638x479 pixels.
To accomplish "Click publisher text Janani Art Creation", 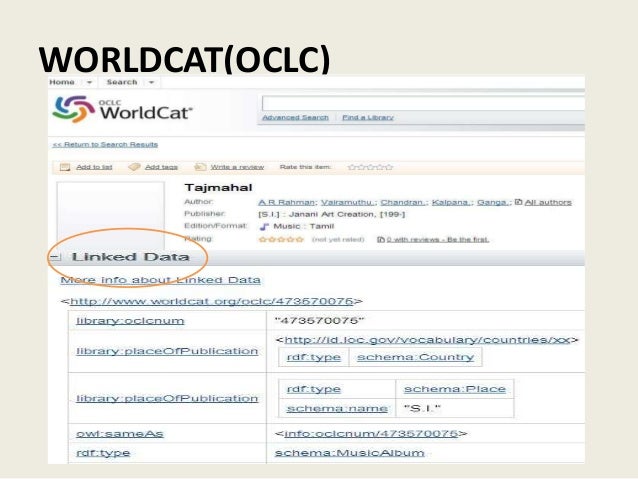I will [x=332, y=214].
